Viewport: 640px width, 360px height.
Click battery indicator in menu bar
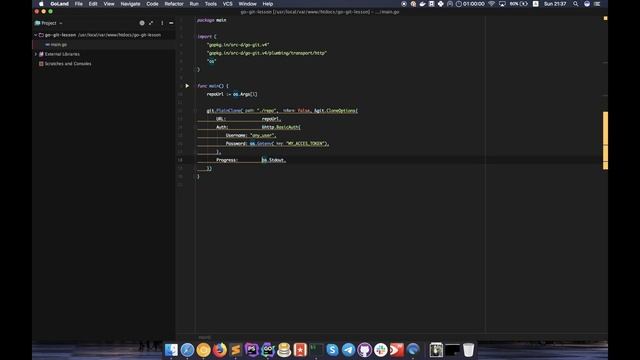[518, 4]
